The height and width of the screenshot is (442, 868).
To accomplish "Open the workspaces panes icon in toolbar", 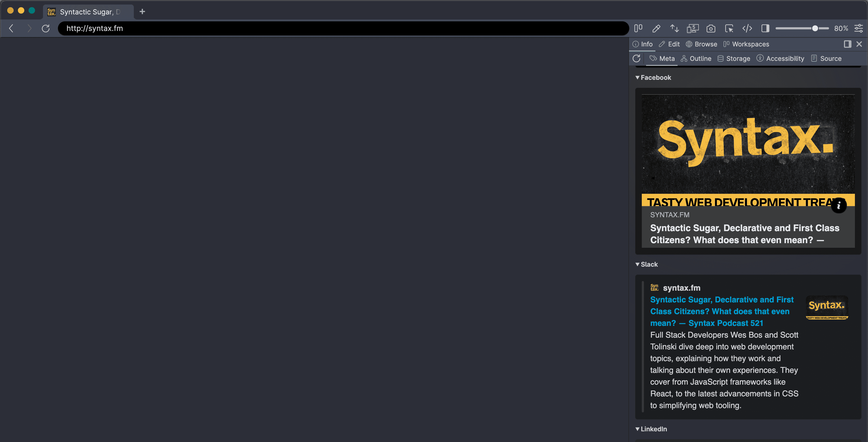I will (638, 28).
